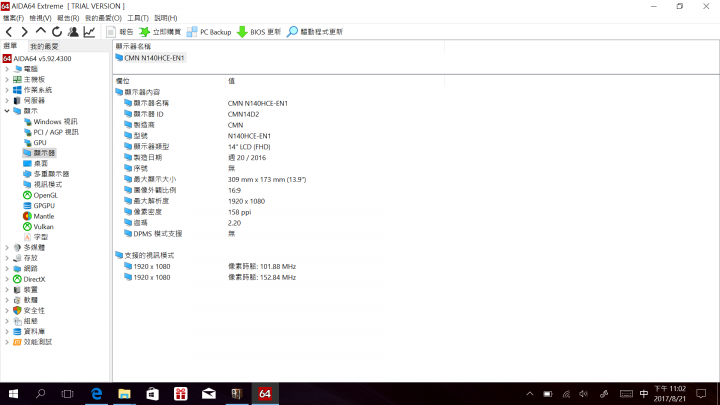Click the 驅動程式更新 driver update button
The width and height of the screenshot is (720, 405).
315,32
